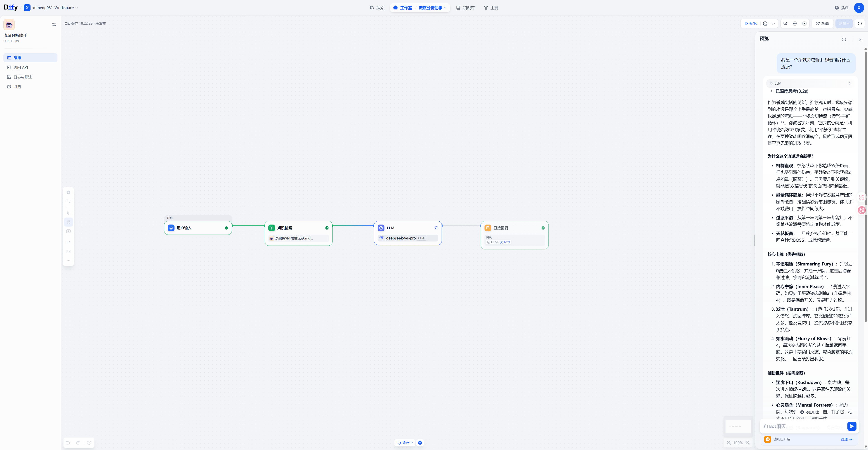The width and height of the screenshot is (868, 450).
Task: Click the 功能 features button
Action: (x=823, y=24)
